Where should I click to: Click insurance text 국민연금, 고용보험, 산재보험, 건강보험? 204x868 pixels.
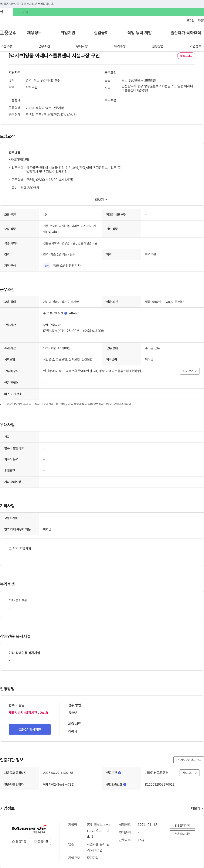[68, 359]
